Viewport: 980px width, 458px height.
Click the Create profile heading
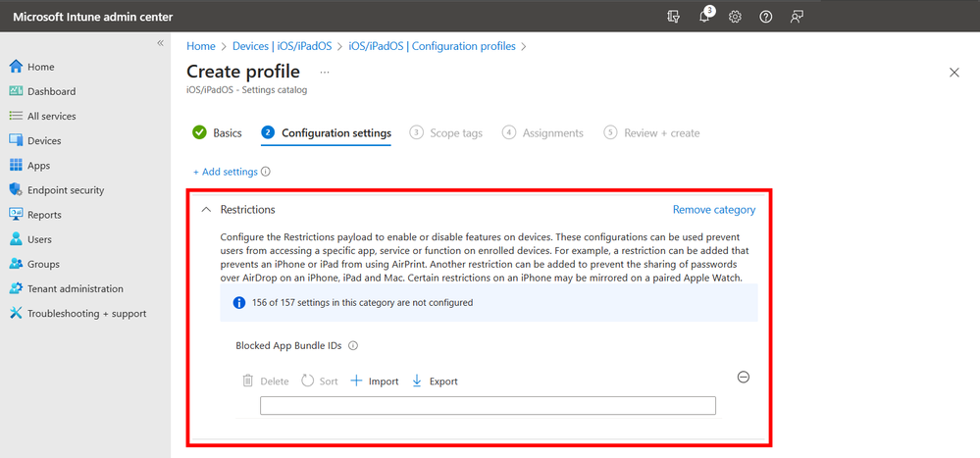(x=243, y=72)
